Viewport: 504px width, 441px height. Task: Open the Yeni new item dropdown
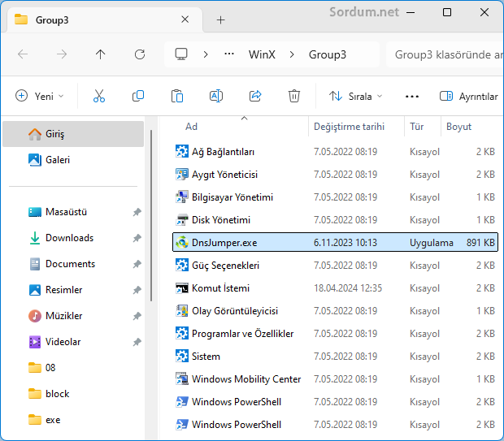tap(40, 96)
